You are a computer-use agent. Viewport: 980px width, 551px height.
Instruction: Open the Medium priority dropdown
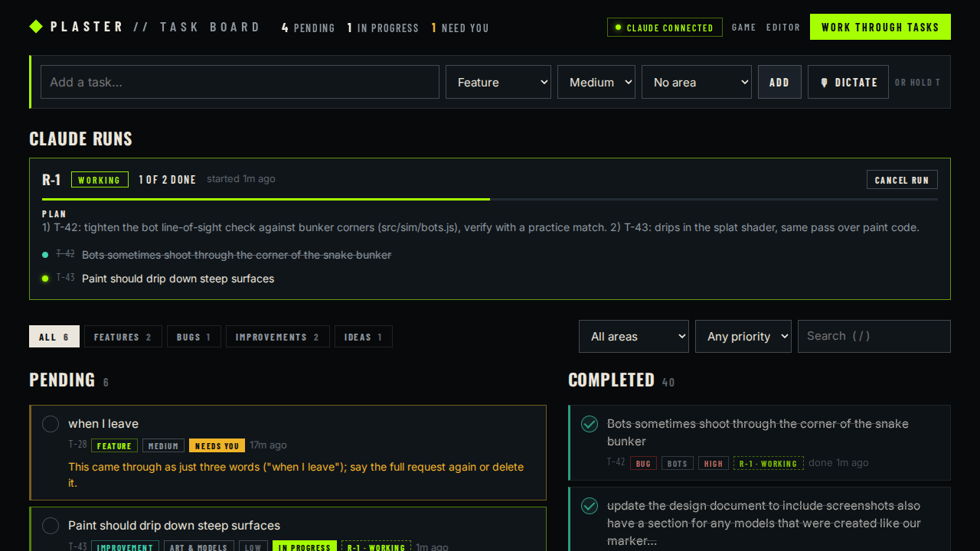point(596,82)
